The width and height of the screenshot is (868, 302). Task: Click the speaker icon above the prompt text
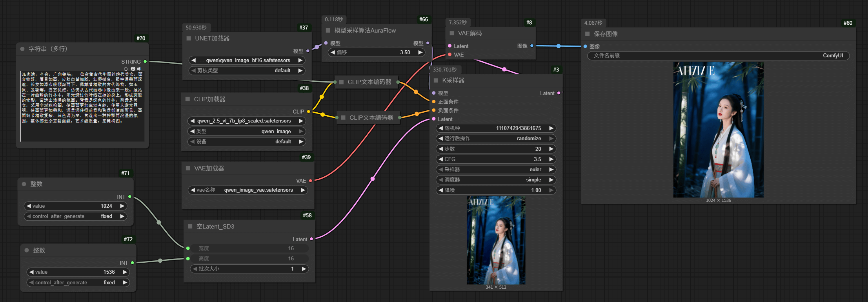tap(139, 69)
